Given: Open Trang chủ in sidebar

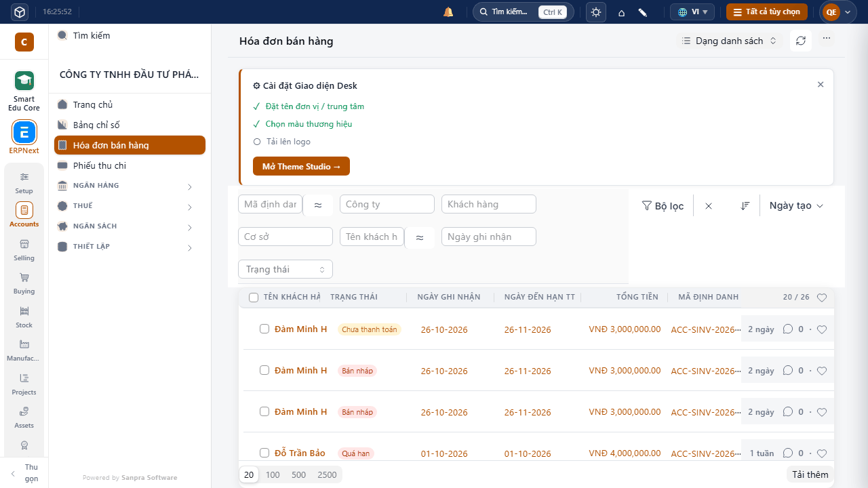Looking at the screenshot, I should (130, 104).
